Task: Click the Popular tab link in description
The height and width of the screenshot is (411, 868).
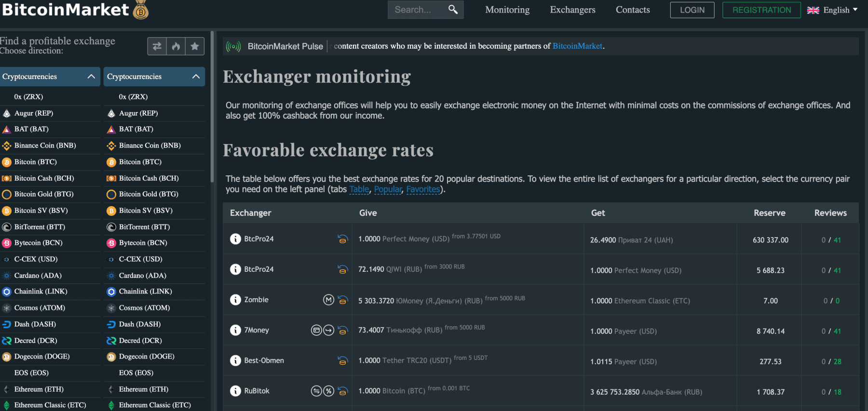Action: coord(388,189)
